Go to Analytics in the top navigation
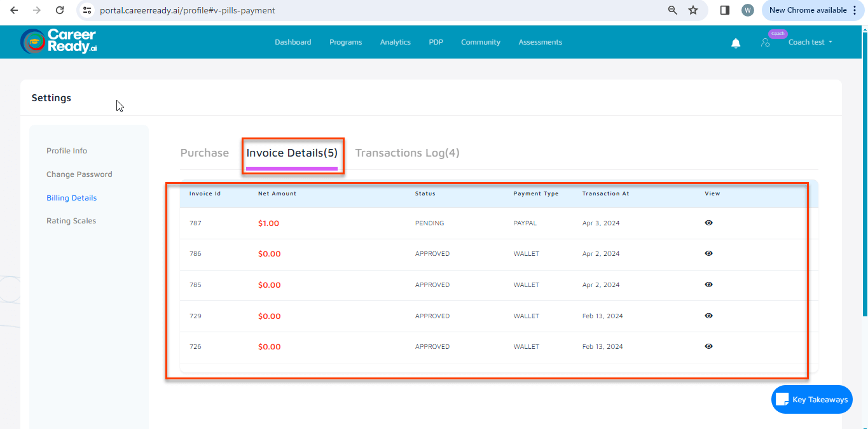 (x=395, y=42)
